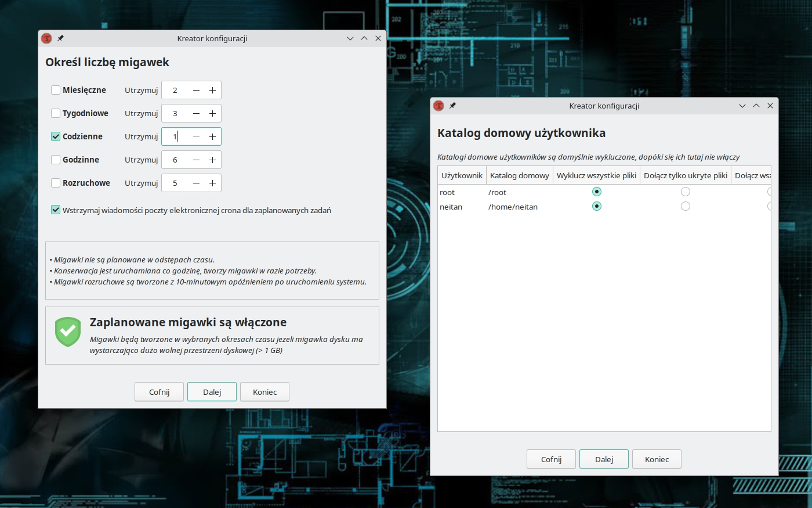The image size is (812, 508).
Task: Click the pin icon in right window titlebar
Action: (x=452, y=106)
